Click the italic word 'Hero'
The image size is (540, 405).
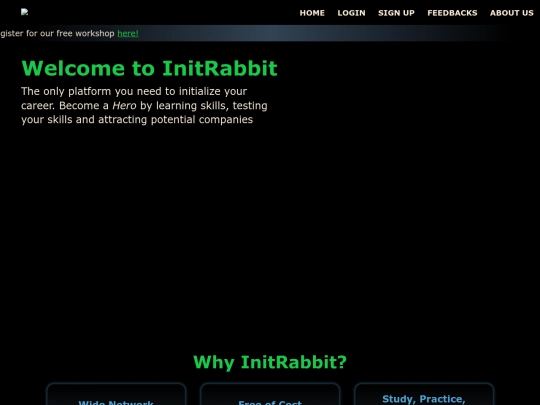coord(124,105)
